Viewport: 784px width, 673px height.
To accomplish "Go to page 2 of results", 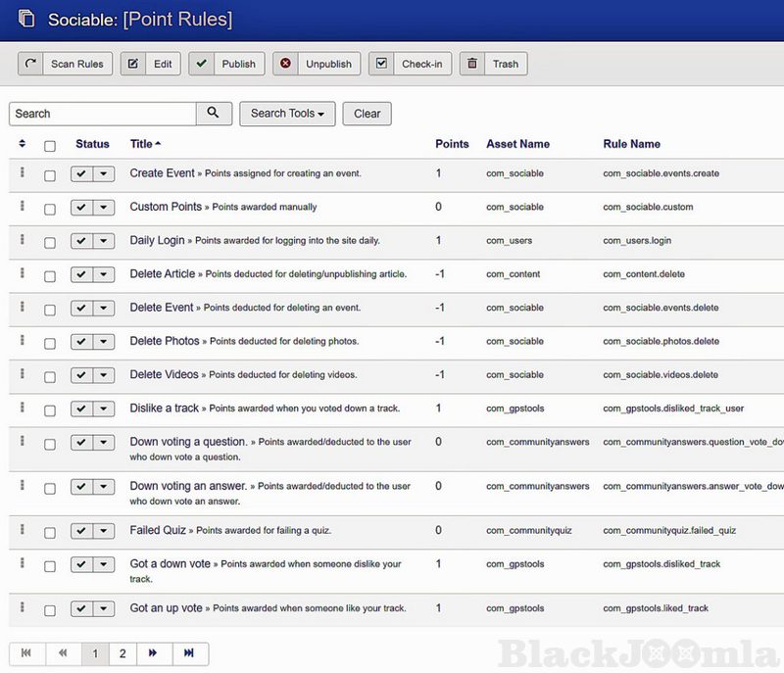I will (x=122, y=653).
